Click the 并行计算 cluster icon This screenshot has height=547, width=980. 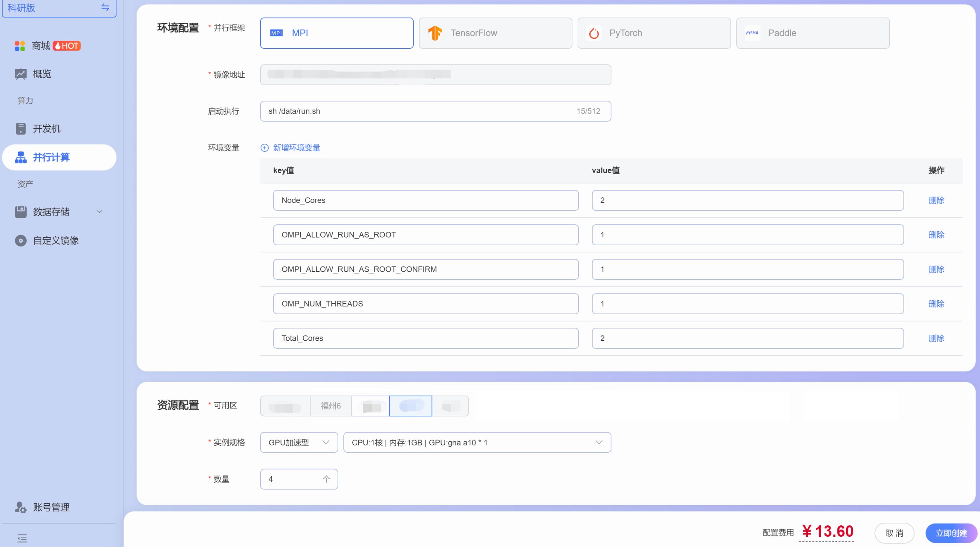click(21, 157)
